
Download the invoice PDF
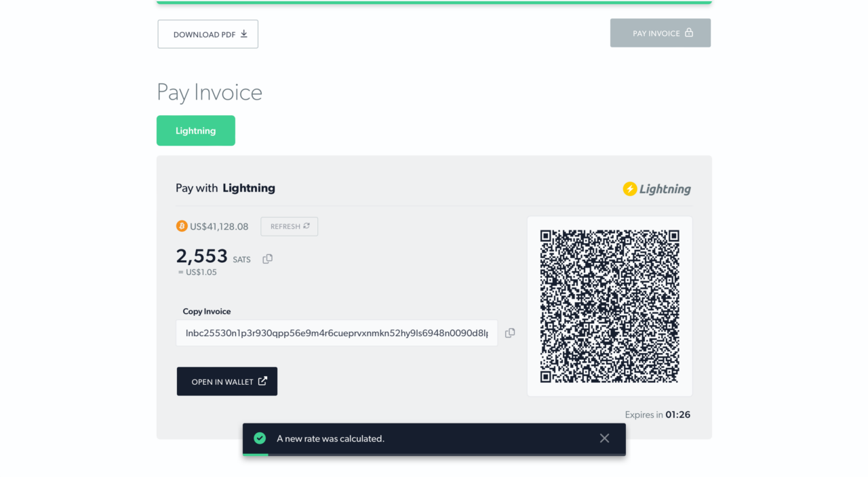tap(208, 34)
